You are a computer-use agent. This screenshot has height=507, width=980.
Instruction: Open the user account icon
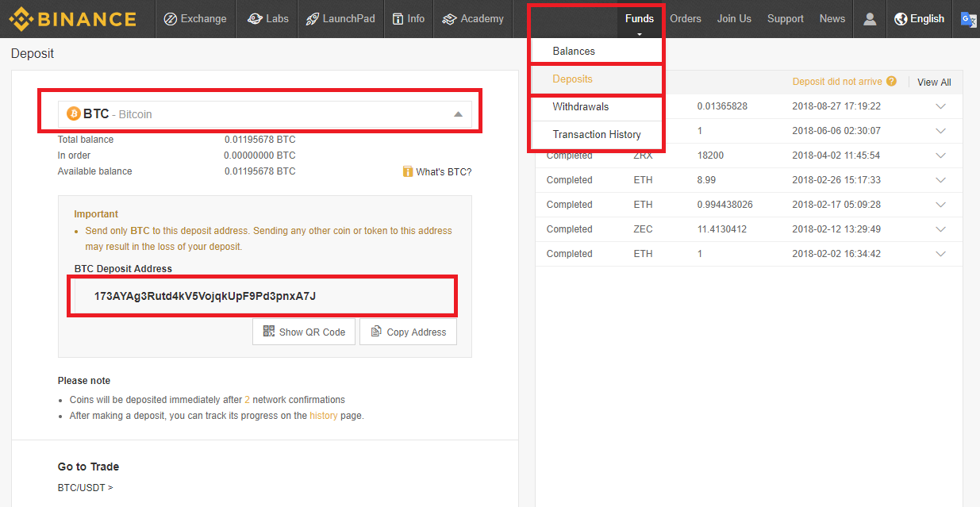click(x=870, y=19)
